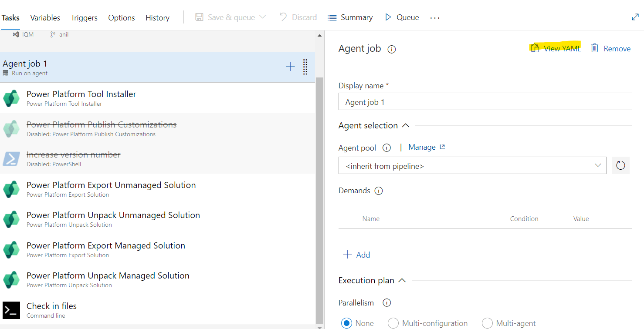Image resolution: width=644 pixels, height=329 pixels.
Task: Open the info tooltip beside Demands
Action: [x=378, y=190]
